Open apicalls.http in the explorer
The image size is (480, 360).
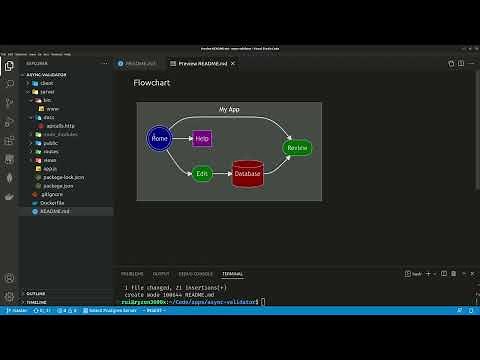pyautogui.click(x=61, y=126)
